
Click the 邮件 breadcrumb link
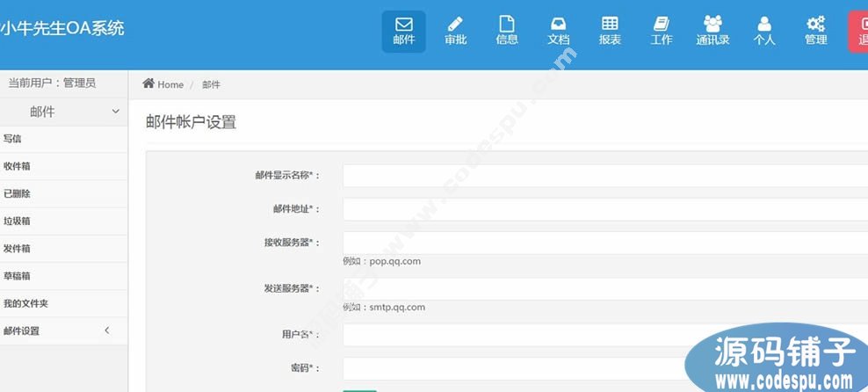pyautogui.click(x=211, y=84)
